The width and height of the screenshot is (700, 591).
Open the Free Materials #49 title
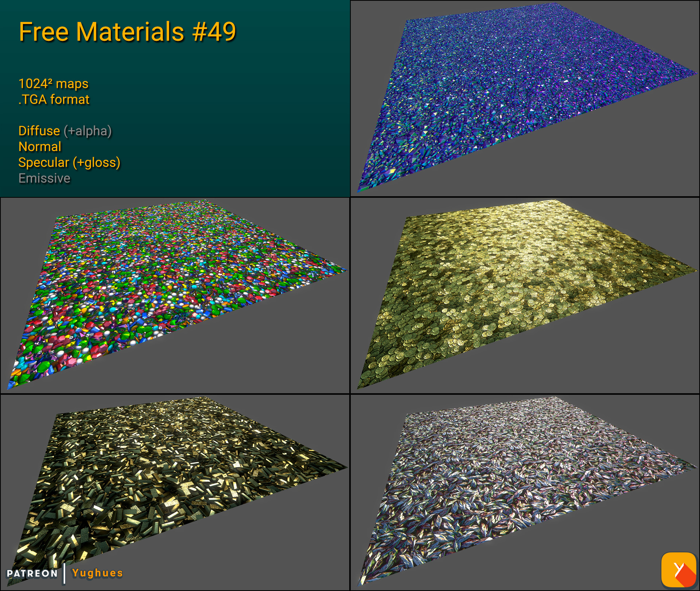[128, 32]
